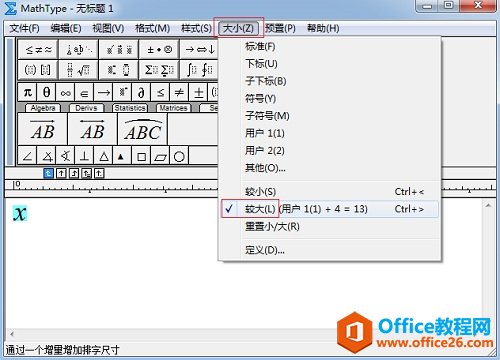Open the 样式(S) menu
The image size is (500, 360).
tap(196, 28)
